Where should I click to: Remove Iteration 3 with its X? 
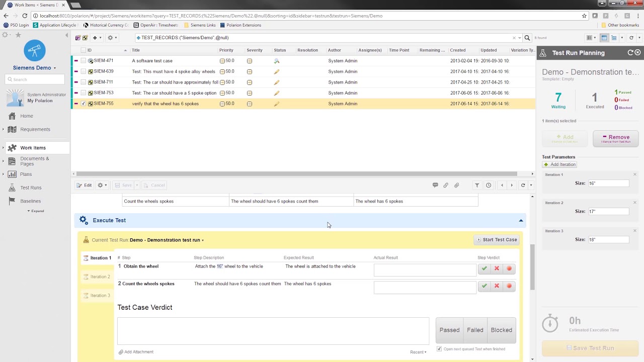[x=635, y=231]
